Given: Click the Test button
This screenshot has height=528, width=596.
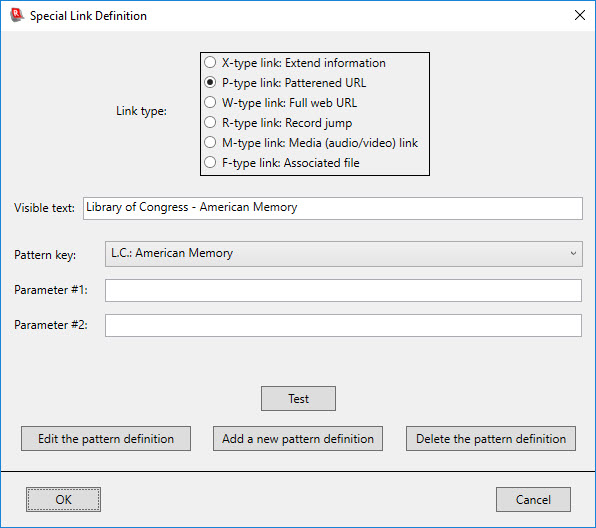Looking at the screenshot, I should coord(298,398).
